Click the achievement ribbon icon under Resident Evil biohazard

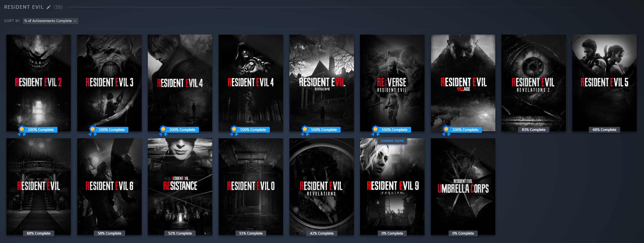pyautogui.click(x=305, y=131)
